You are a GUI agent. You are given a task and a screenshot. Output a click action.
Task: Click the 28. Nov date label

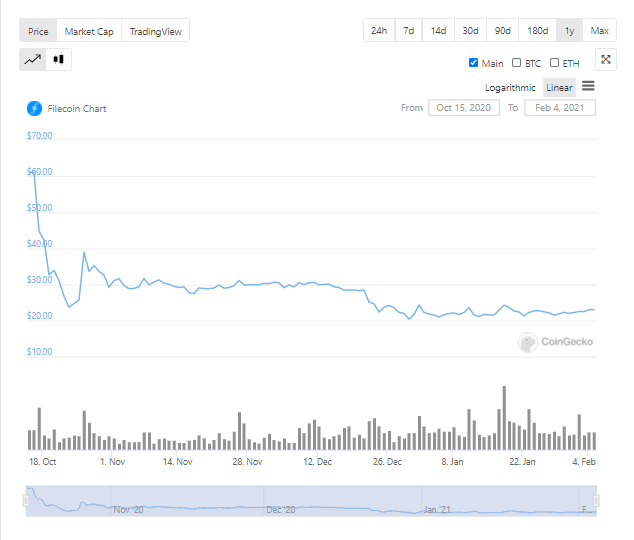(247, 462)
